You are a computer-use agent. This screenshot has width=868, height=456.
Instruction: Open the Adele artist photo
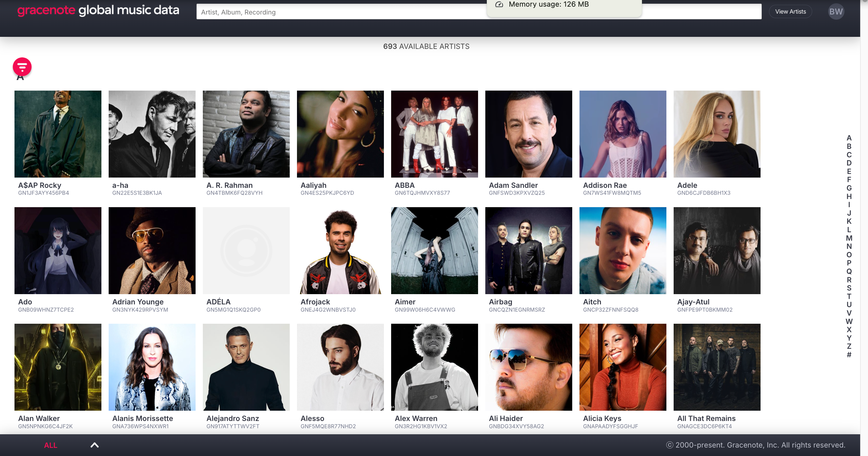[717, 134]
